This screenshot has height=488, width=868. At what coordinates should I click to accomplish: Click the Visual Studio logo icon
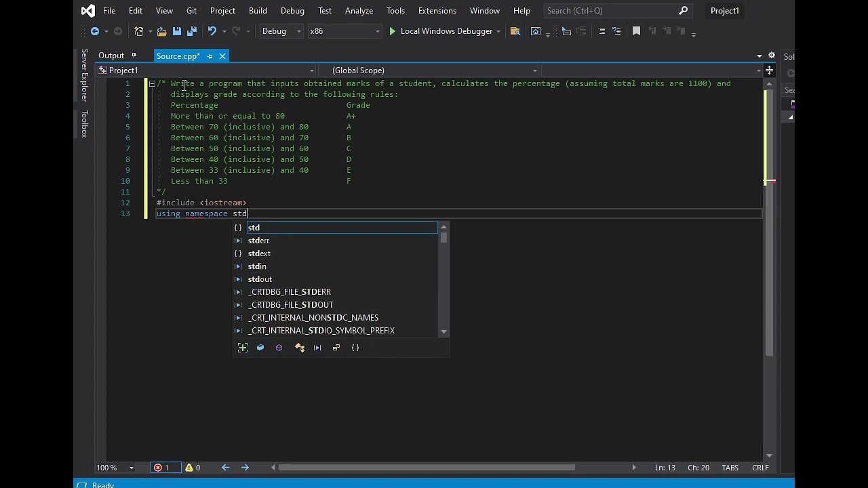point(87,11)
